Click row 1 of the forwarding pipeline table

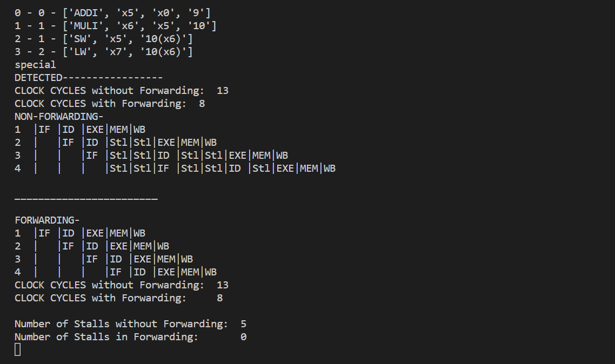click(x=80, y=233)
